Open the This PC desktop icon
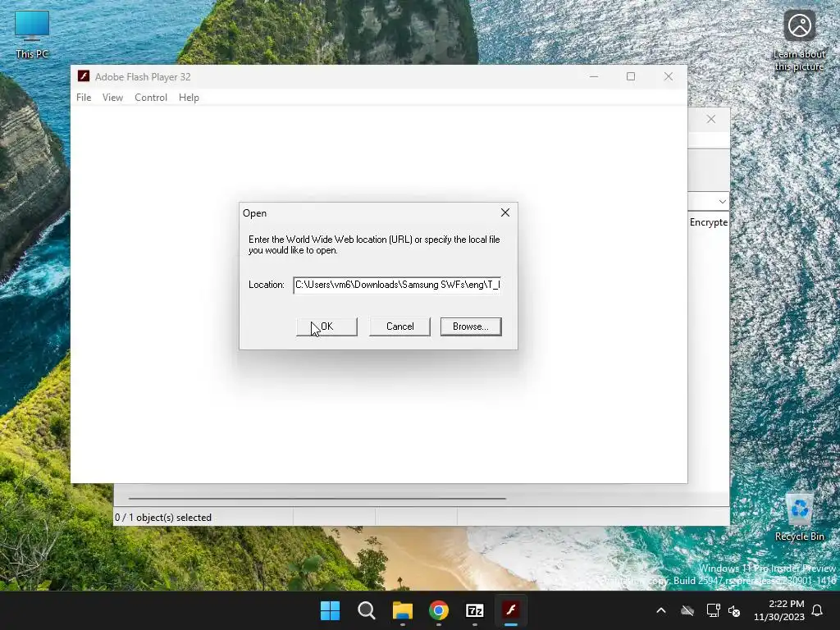840x630 pixels. (32, 34)
